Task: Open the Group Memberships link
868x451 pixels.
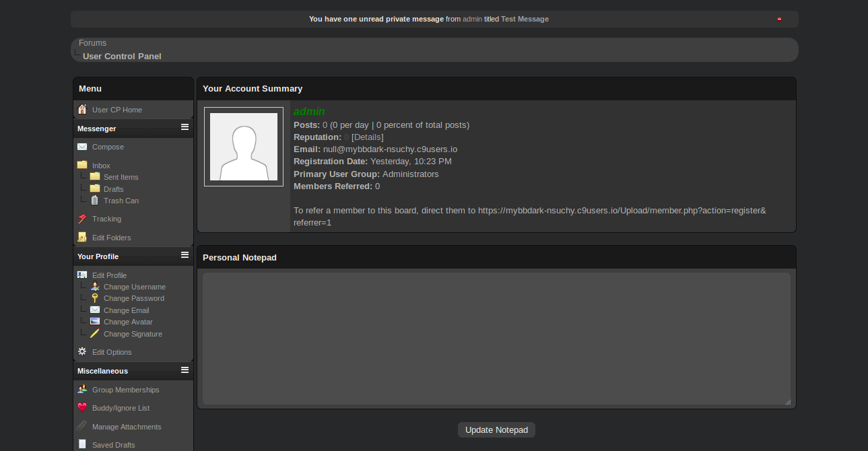Action: tap(126, 390)
